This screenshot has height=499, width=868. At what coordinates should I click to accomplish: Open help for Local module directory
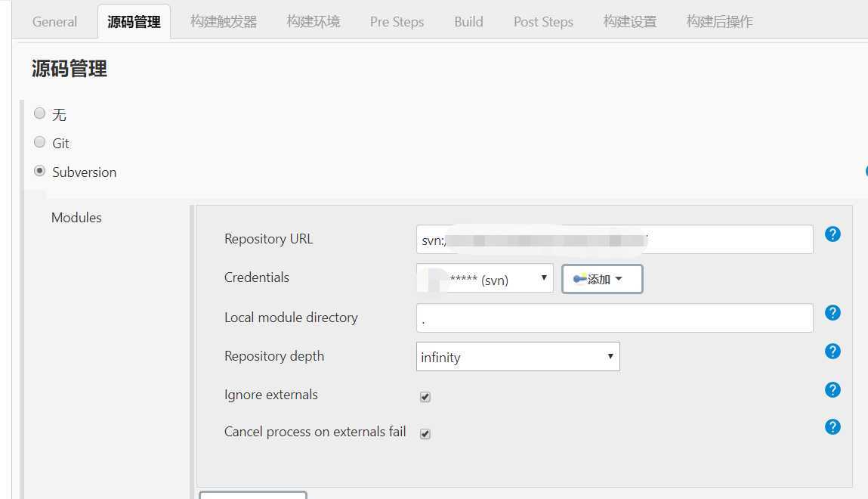(x=832, y=313)
